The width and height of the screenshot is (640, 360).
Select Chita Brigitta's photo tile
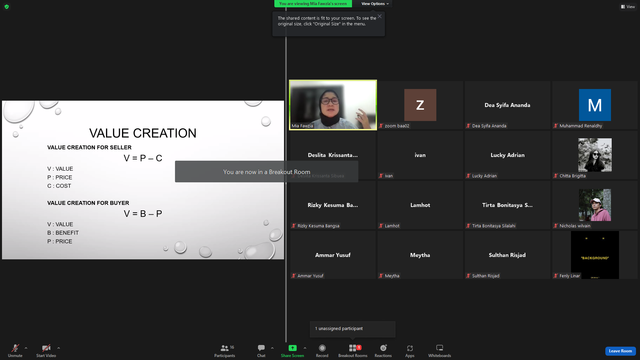tap(595, 155)
